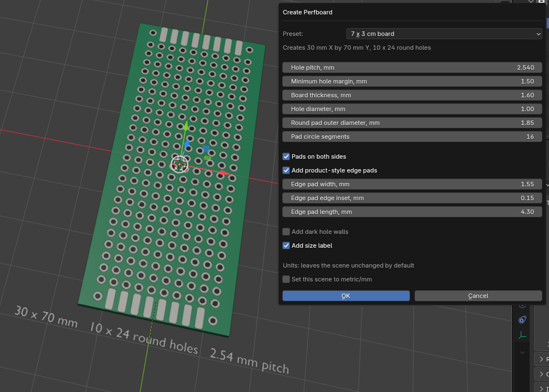Click the blue Z-axis gizmo handle
Screen dimensions: 549x392
(x=187, y=143)
